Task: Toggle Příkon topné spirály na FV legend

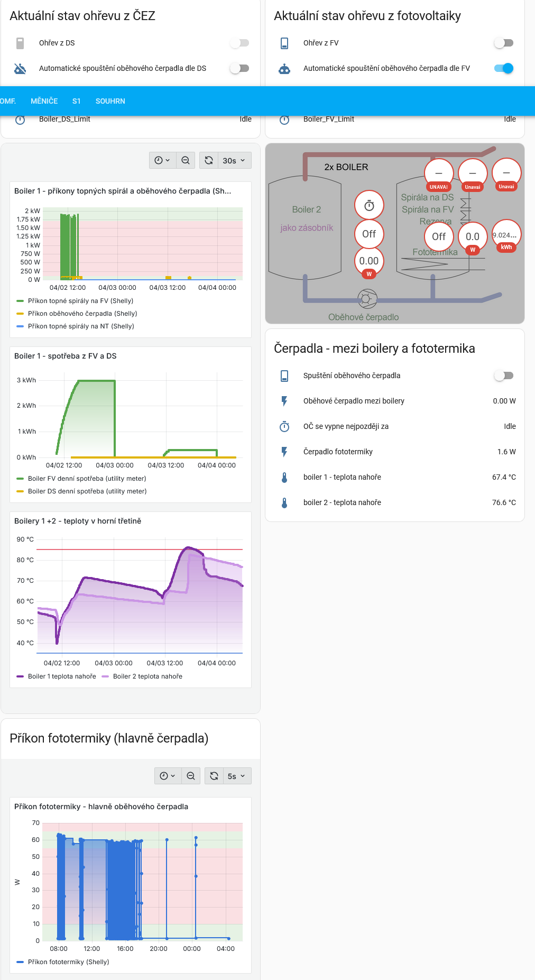Action: (x=80, y=301)
